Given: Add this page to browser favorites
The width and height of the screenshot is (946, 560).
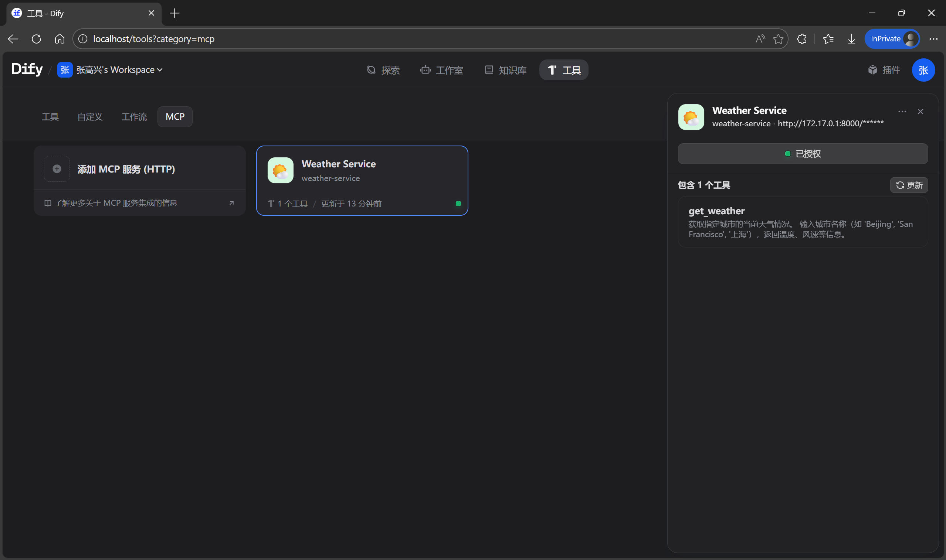Looking at the screenshot, I should [778, 39].
